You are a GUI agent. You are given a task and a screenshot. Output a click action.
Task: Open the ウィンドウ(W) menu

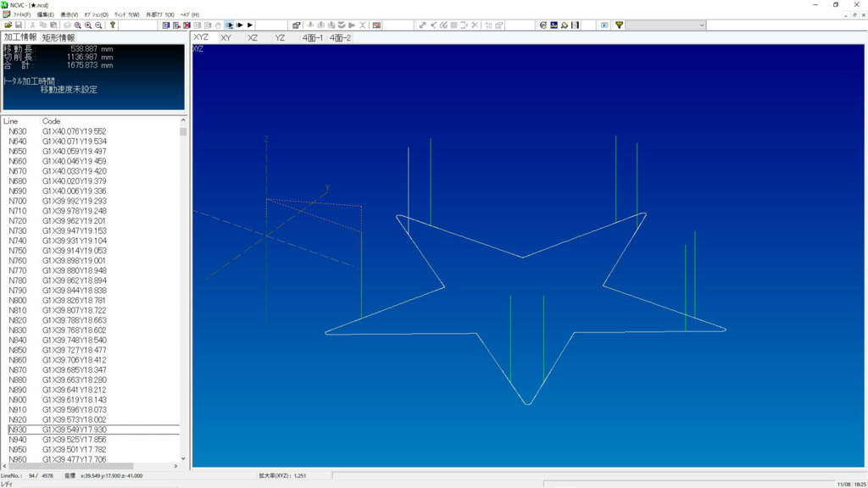pyautogui.click(x=127, y=14)
